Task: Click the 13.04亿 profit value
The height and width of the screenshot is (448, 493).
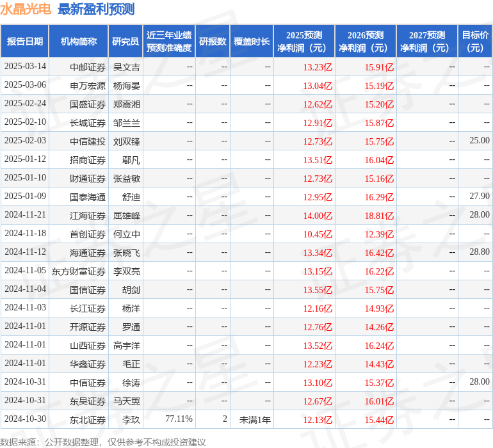Action: pyautogui.click(x=318, y=86)
